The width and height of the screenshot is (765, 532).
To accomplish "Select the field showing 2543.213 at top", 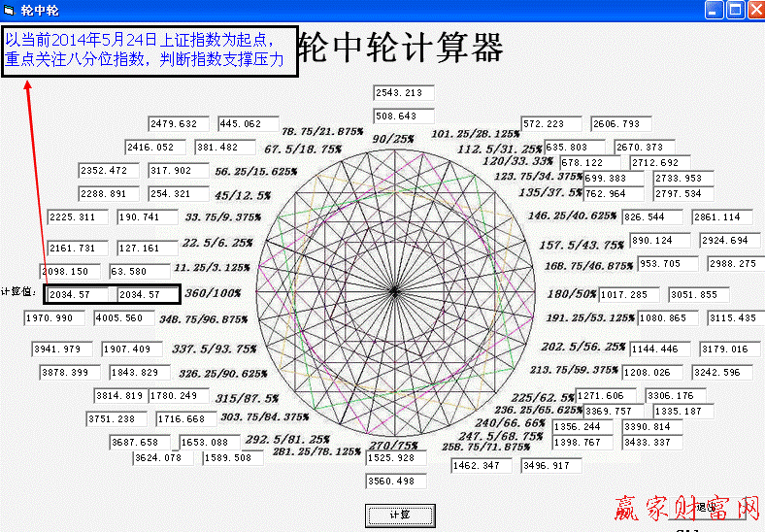I will pos(404,93).
